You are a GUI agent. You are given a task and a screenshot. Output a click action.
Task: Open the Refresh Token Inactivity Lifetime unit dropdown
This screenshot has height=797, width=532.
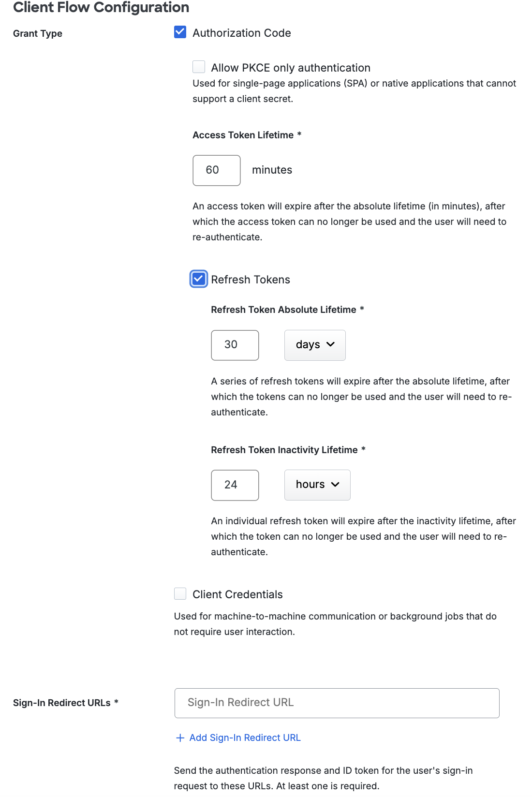tap(317, 485)
